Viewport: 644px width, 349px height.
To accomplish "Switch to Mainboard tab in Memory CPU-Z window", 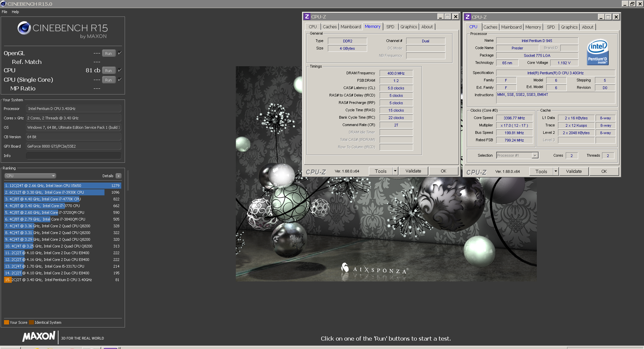I will pos(351,27).
